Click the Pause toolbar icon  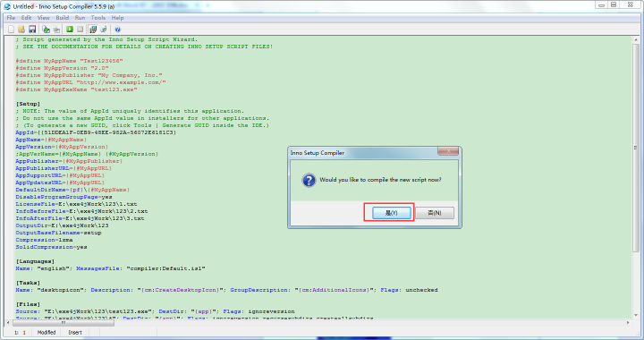coord(80,30)
